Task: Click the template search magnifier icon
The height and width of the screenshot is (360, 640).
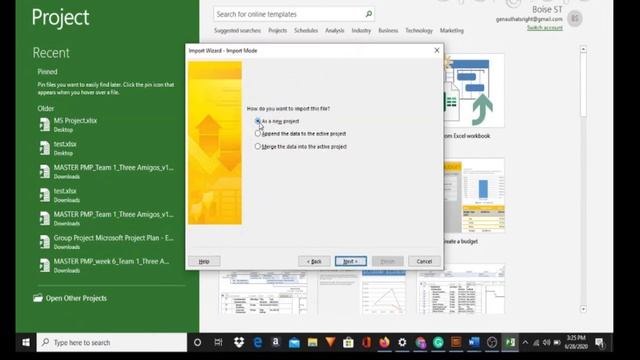Action: click(x=369, y=14)
